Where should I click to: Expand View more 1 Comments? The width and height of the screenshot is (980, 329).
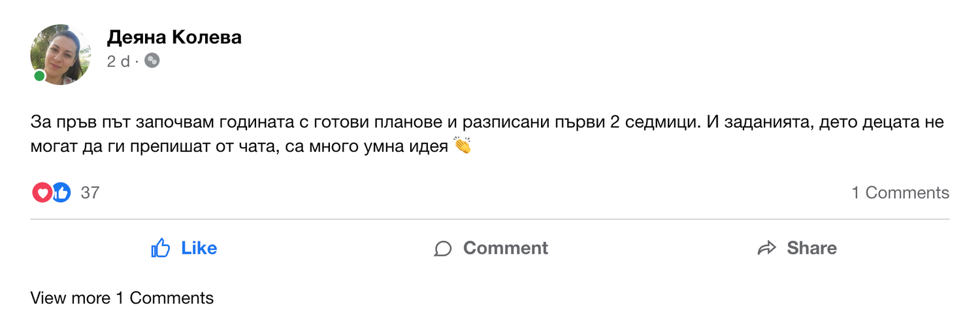click(122, 298)
